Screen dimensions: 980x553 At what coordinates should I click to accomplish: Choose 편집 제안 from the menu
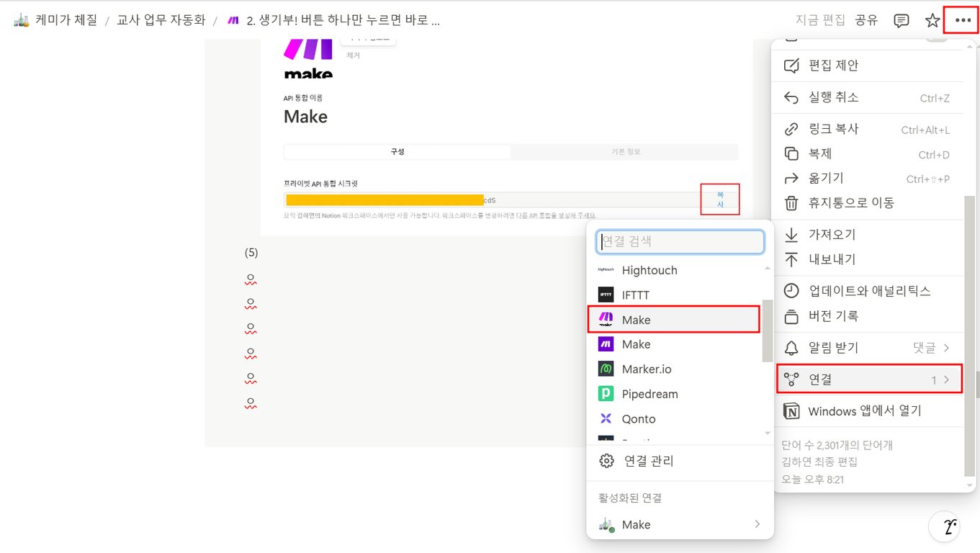tap(868, 66)
